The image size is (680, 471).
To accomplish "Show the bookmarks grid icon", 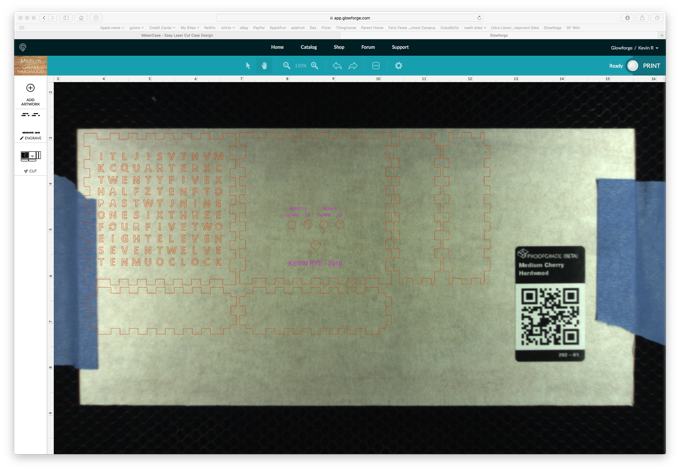I will [x=22, y=27].
